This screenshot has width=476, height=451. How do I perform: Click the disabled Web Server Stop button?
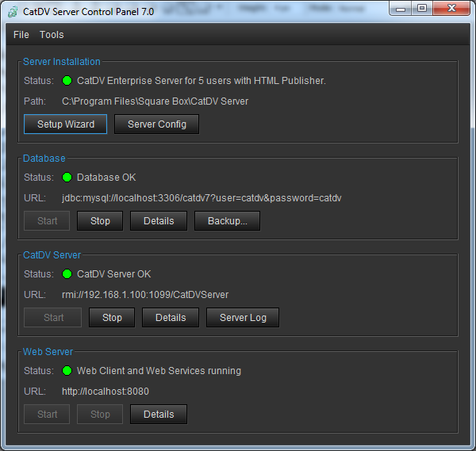coord(100,415)
